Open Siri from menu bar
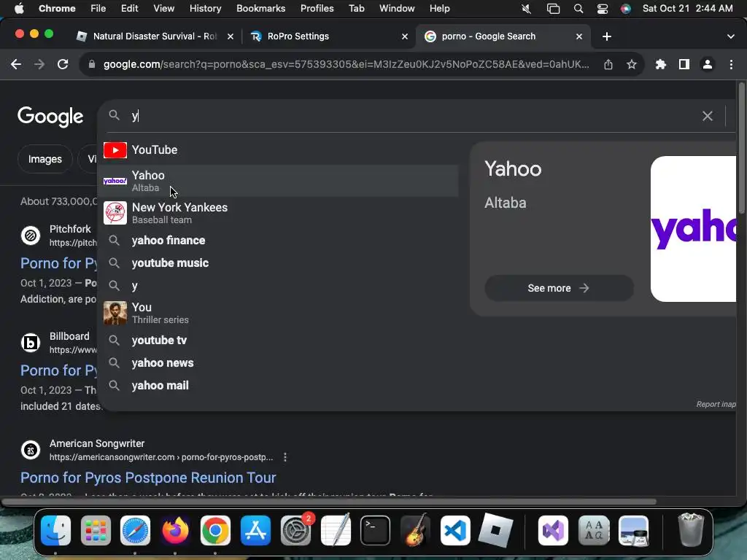The height and width of the screenshot is (560, 747). [625, 9]
